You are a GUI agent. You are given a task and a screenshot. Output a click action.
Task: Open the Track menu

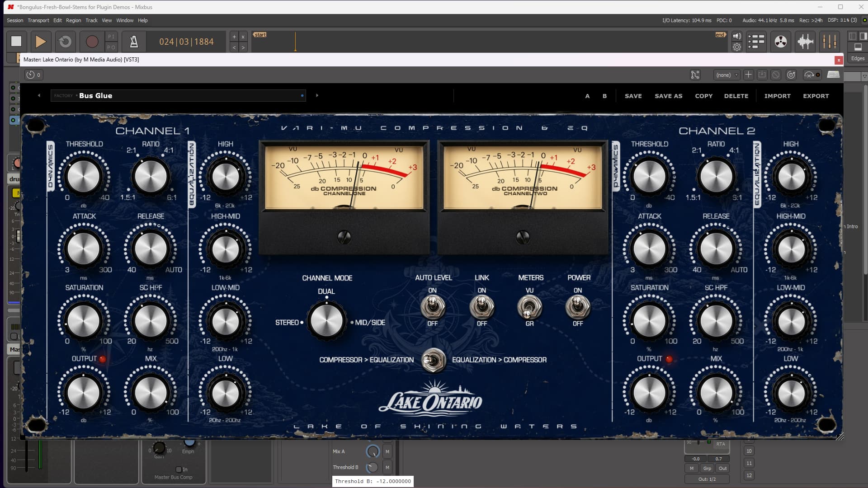91,20
